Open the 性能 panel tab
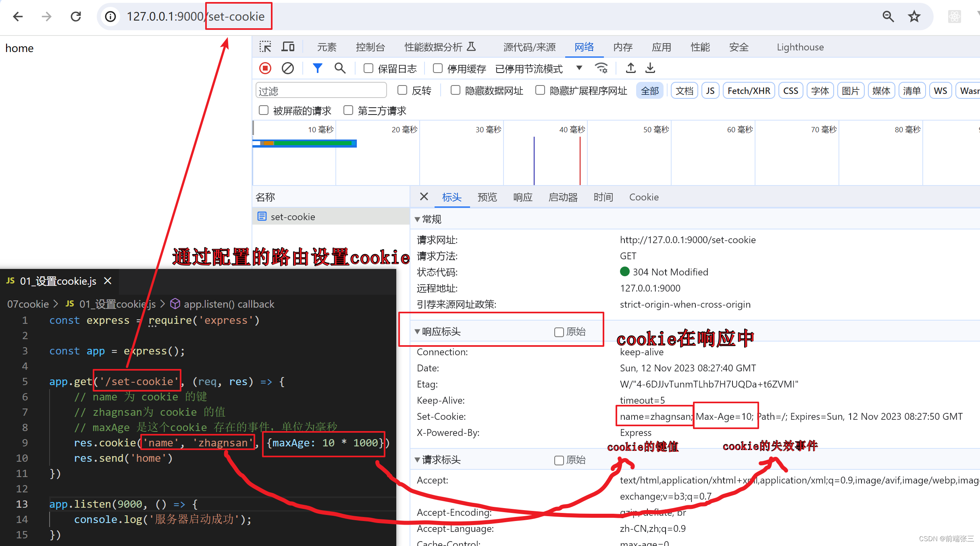Image resolution: width=980 pixels, height=546 pixels. tap(700, 47)
